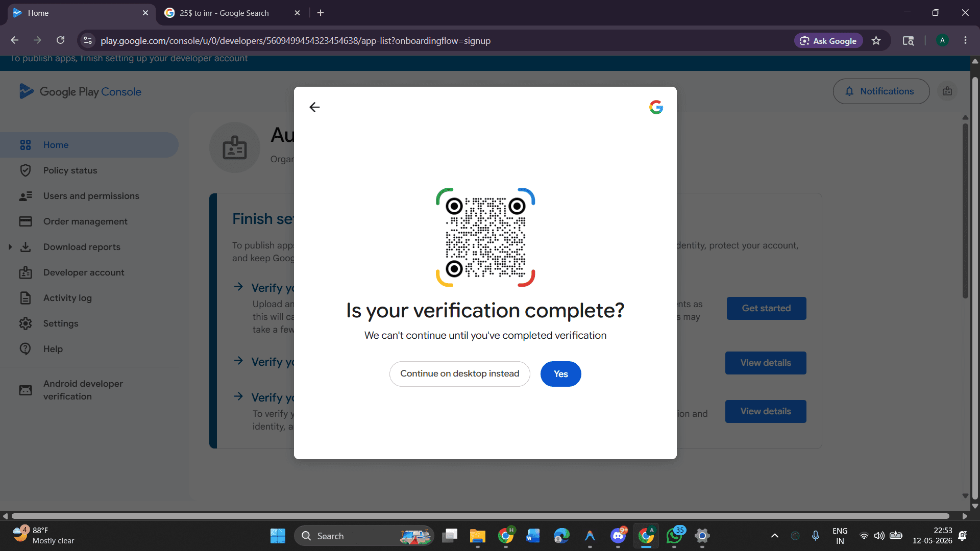Click the Google Play Console logo
This screenshot has width=980, height=551.
80,92
